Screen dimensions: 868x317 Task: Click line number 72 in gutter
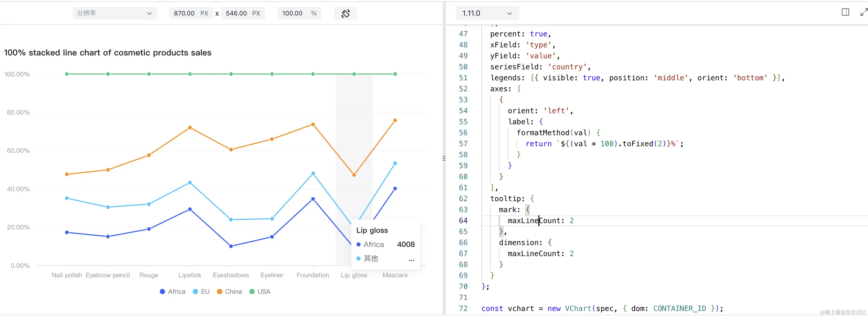[x=463, y=309]
